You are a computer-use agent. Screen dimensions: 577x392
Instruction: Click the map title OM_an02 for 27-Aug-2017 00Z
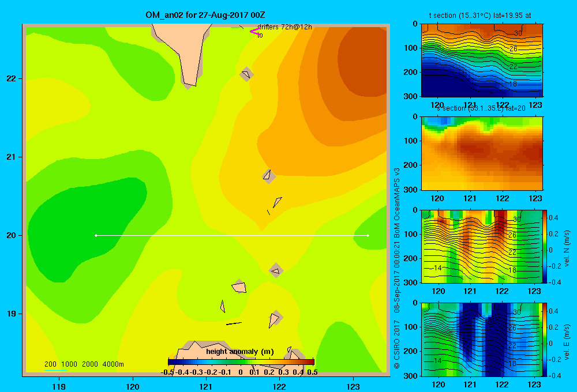click(205, 15)
